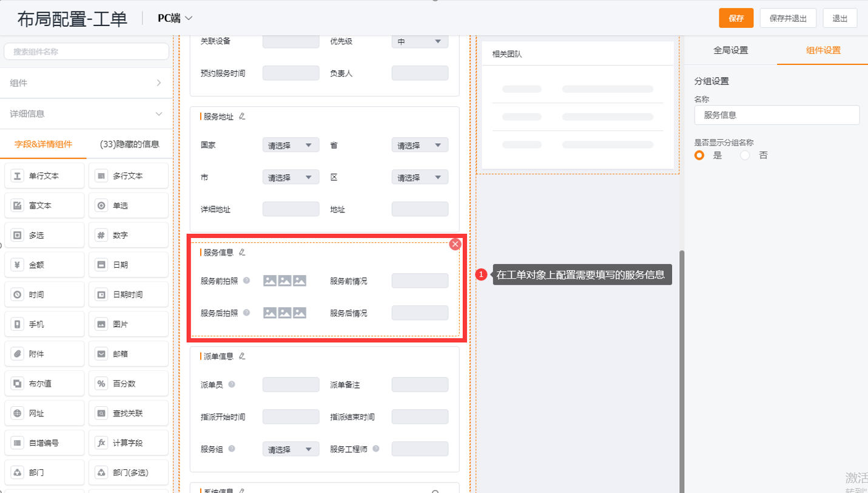The width and height of the screenshot is (868, 493).
Task: Select the 查找关联 component
Action: tap(129, 413)
